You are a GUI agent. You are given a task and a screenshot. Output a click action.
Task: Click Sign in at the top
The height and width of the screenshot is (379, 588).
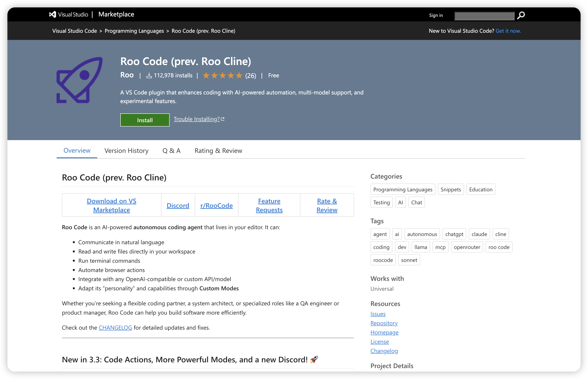pos(436,15)
